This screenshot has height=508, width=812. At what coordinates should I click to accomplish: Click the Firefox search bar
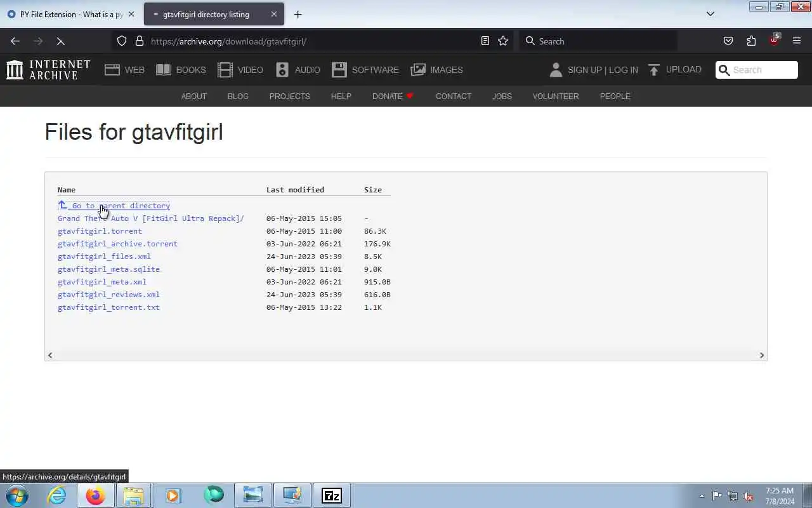tap(598, 41)
